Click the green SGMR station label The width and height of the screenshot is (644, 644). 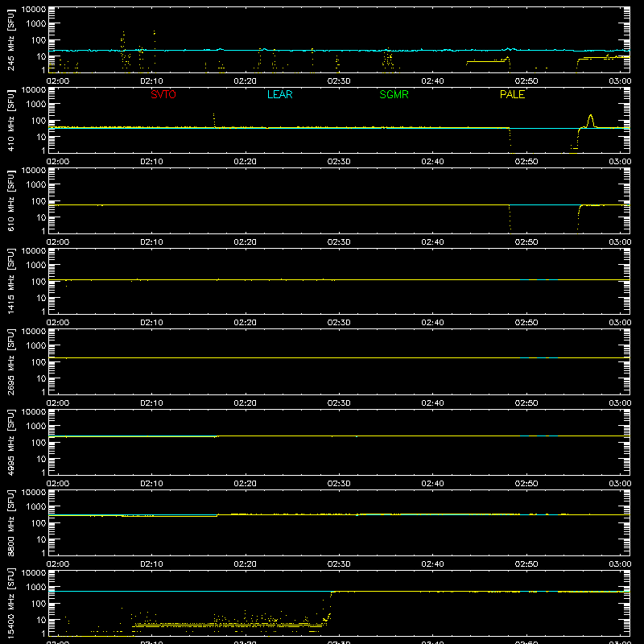coord(394,94)
